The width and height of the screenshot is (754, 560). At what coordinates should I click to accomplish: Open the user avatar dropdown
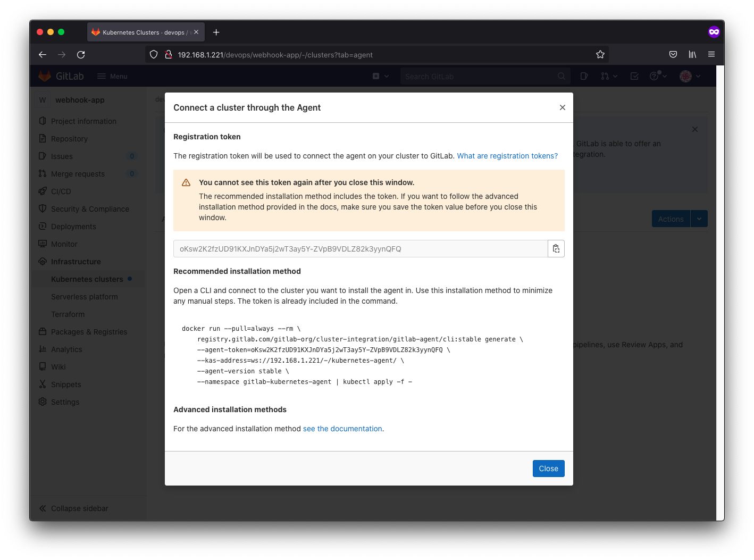pos(690,77)
